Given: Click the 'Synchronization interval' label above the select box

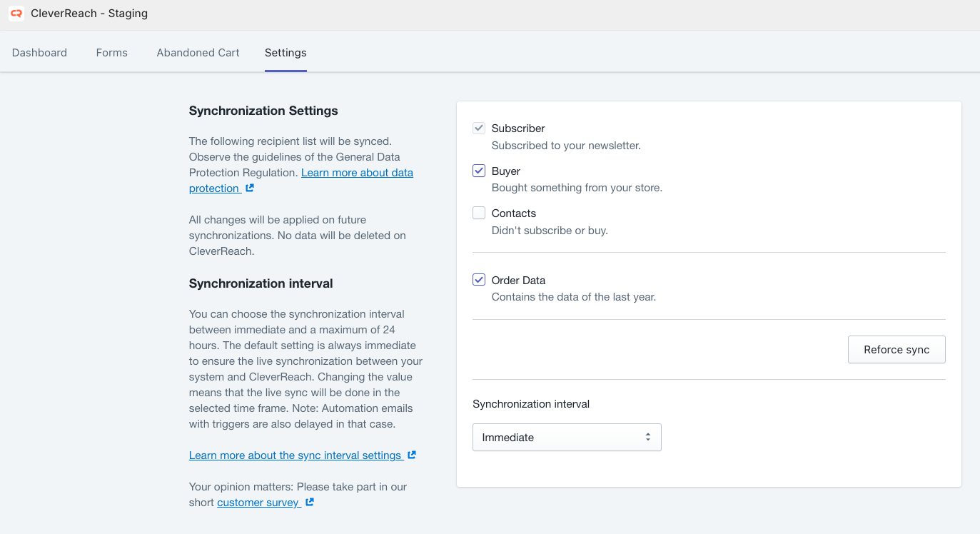Looking at the screenshot, I should pyautogui.click(x=531, y=404).
